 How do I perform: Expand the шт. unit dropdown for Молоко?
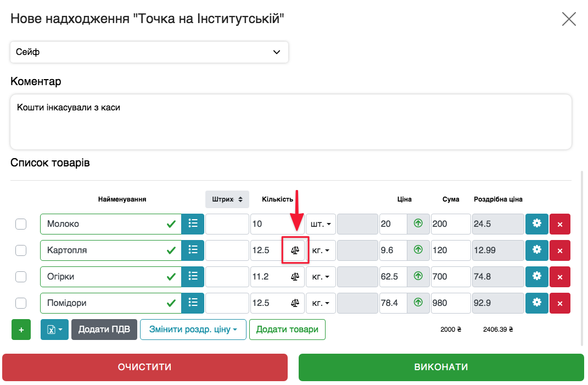pyautogui.click(x=321, y=224)
